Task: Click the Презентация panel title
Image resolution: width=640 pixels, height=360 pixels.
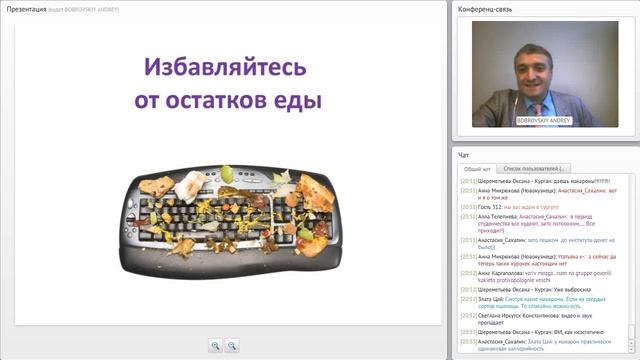Action: (x=26, y=9)
